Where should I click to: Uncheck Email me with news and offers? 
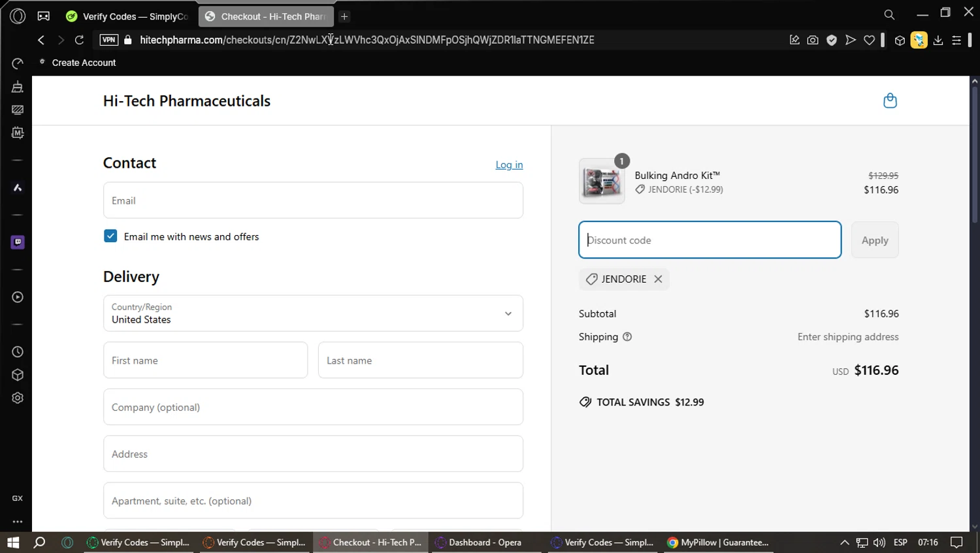pos(110,236)
